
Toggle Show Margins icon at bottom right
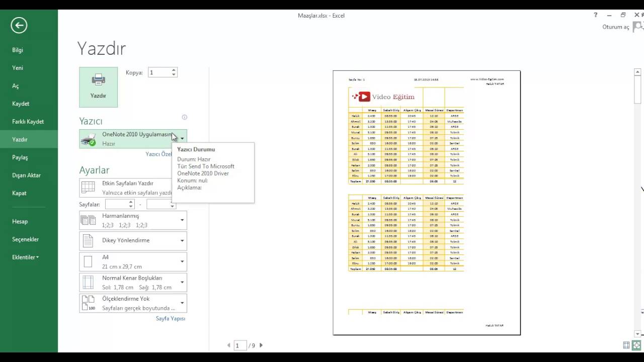(x=626, y=345)
